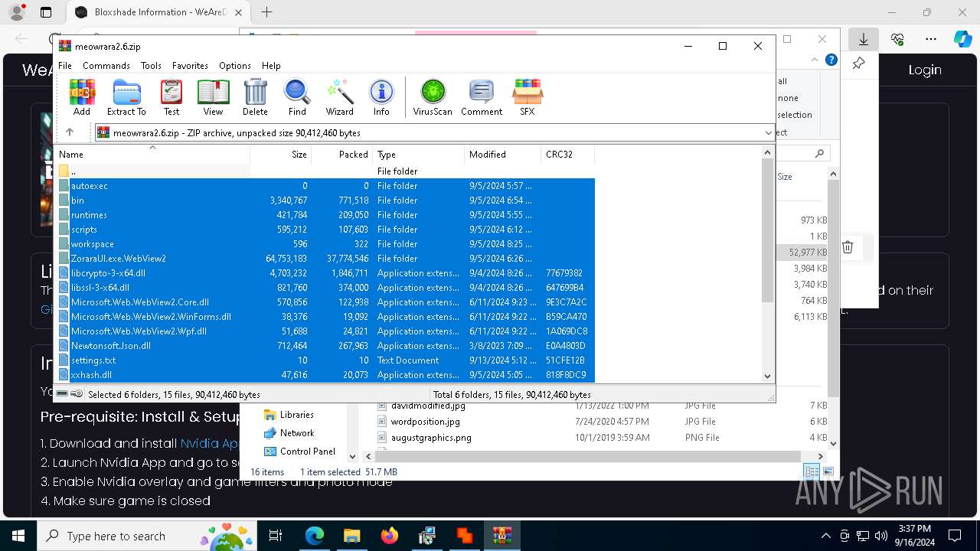Click the taskbar search box
The image size is (980, 551).
[x=145, y=536]
